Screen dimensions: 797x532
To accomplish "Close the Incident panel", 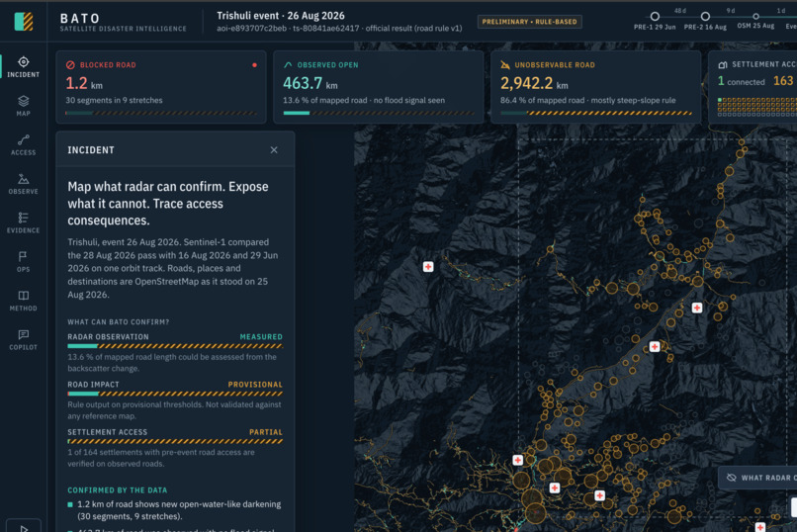I will [274, 150].
